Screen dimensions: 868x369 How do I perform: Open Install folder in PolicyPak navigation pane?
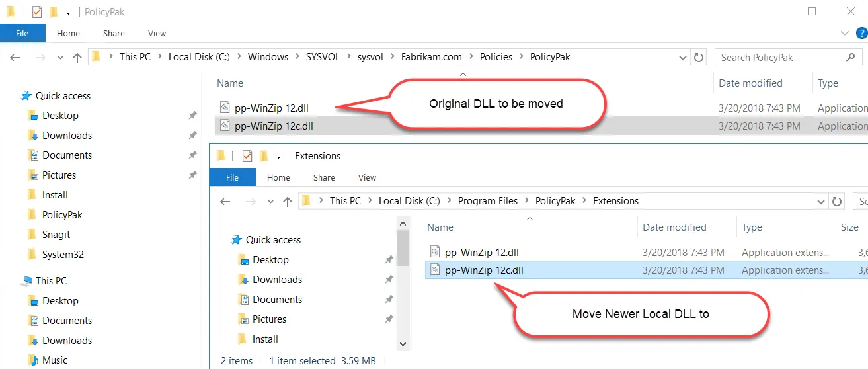[x=55, y=194]
